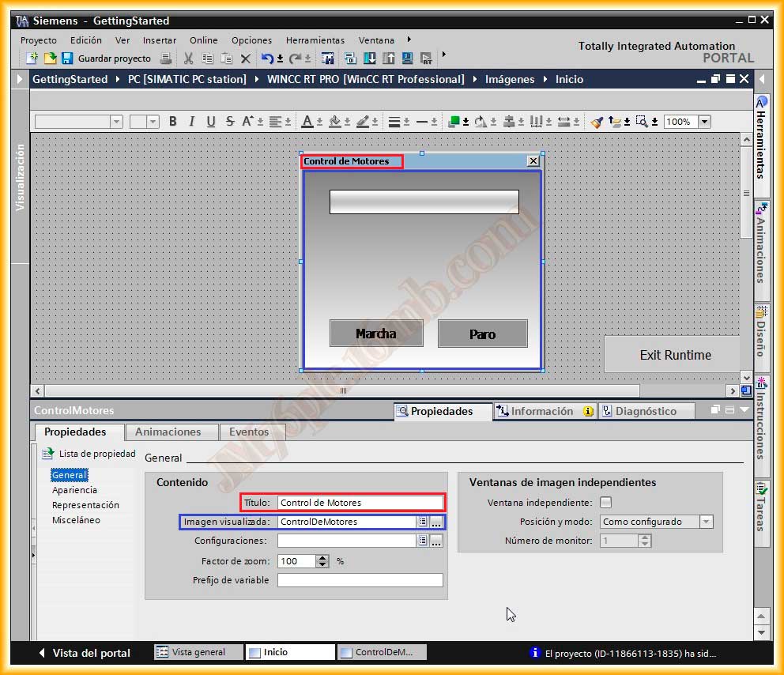Click the format painter brush icon

597,122
